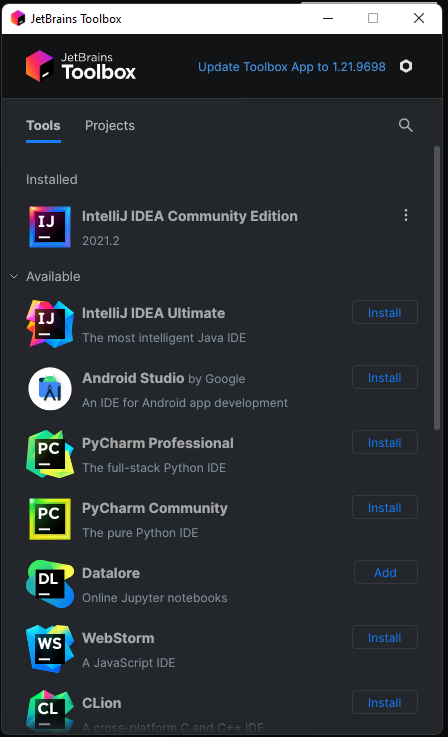
Task: Click the Datalore DL icon
Action: tap(50, 584)
